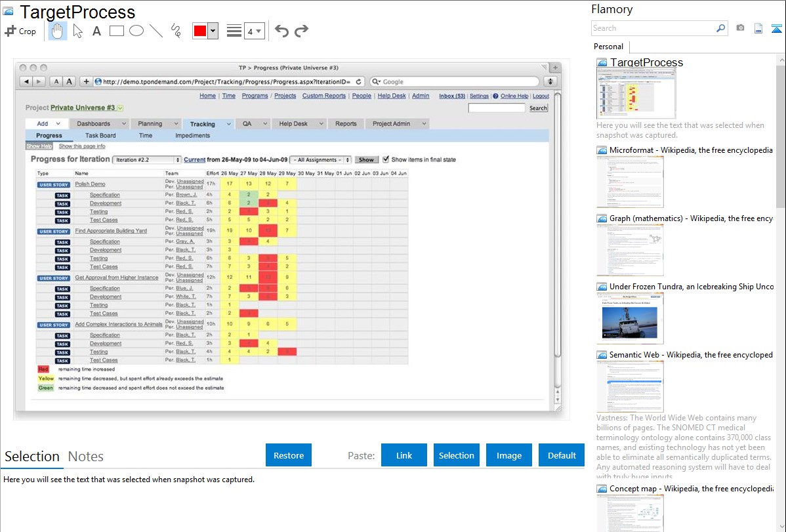Open Semantic Web snapshot title

[691, 354]
